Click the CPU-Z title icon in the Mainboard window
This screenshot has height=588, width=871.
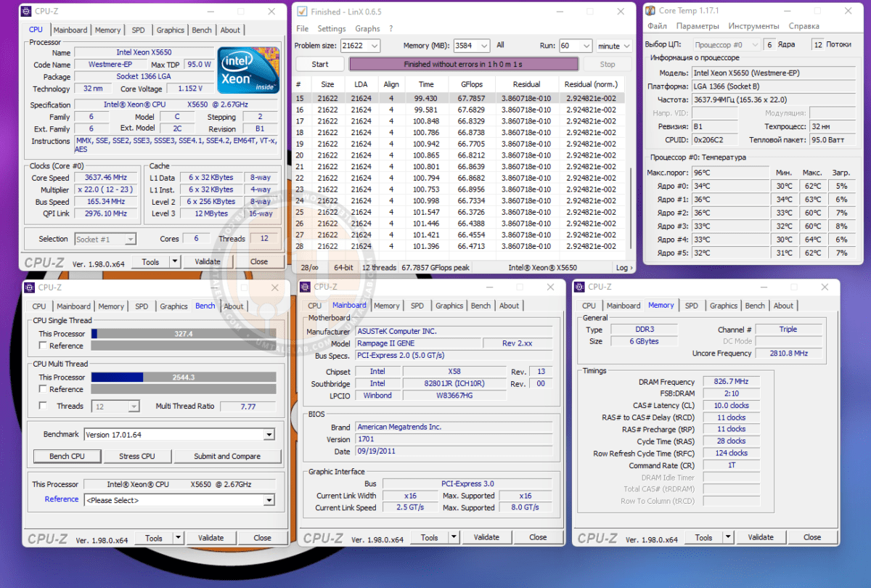point(305,287)
